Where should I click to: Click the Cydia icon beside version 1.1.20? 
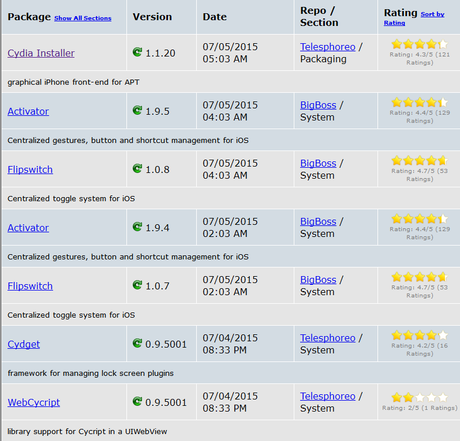pos(137,52)
